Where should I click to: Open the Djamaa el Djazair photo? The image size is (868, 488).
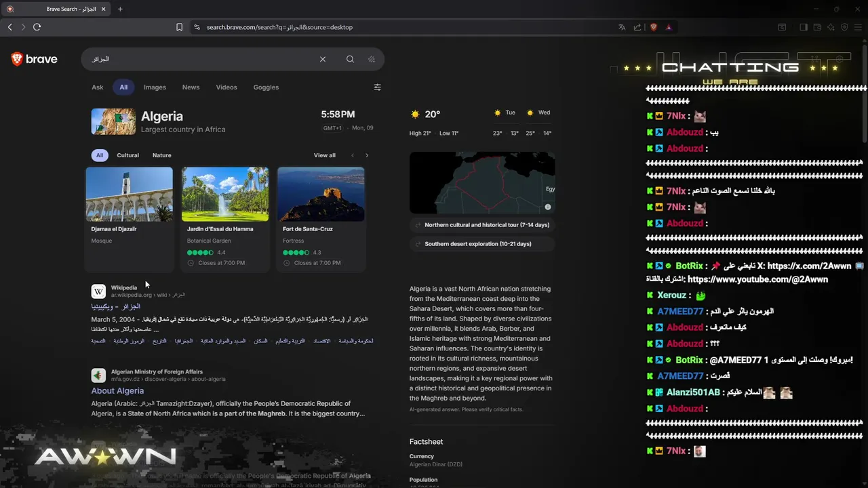click(129, 194)
